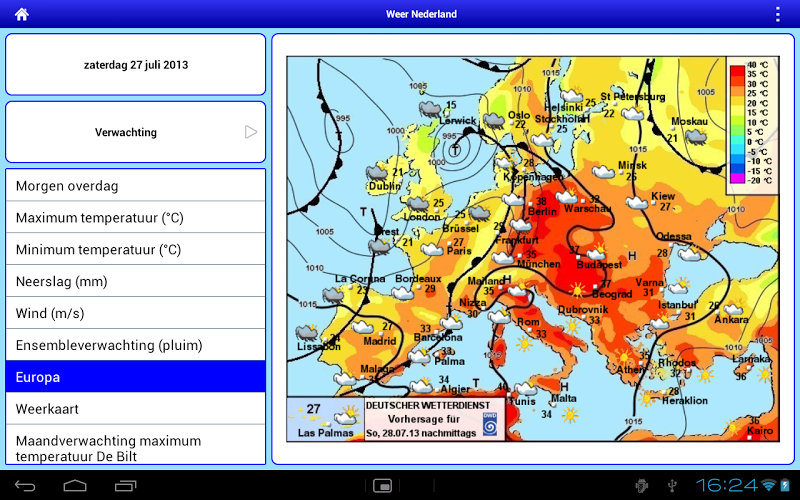Tap the USB connection status icon

point(672,485)
